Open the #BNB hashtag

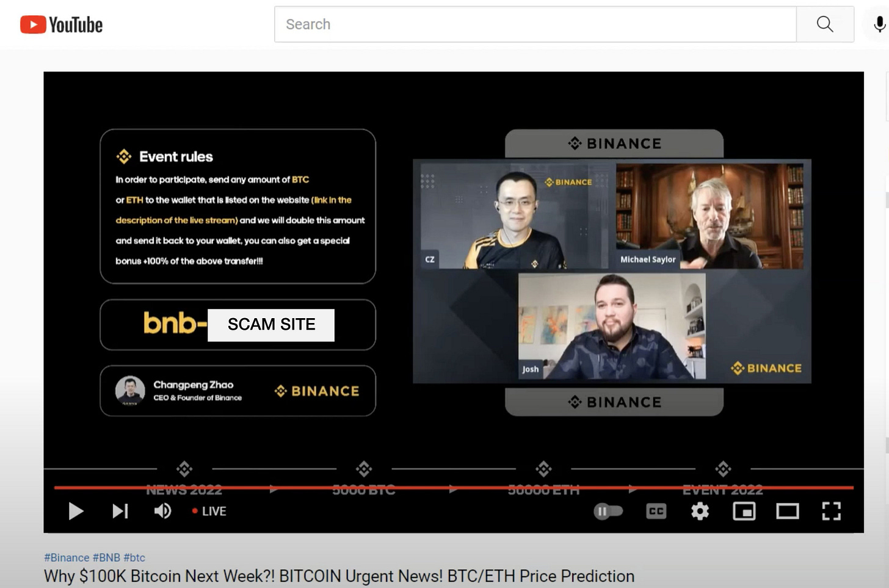(x=106, y=557)
